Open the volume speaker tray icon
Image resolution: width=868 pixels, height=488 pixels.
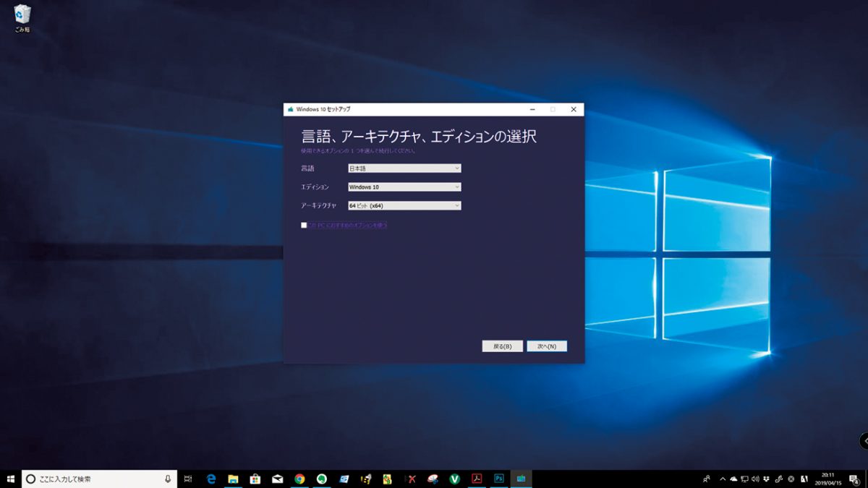(755, 479)
